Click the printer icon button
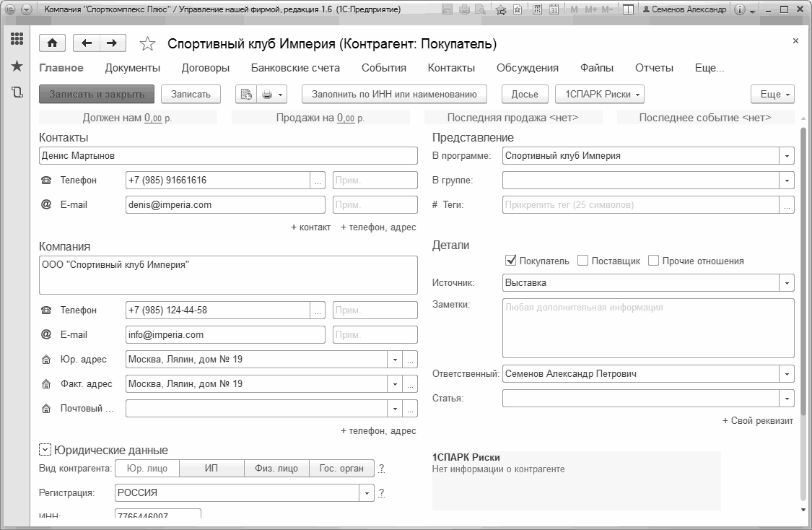The height and width of the screenshot is (530, 812). tap(272, 95)
